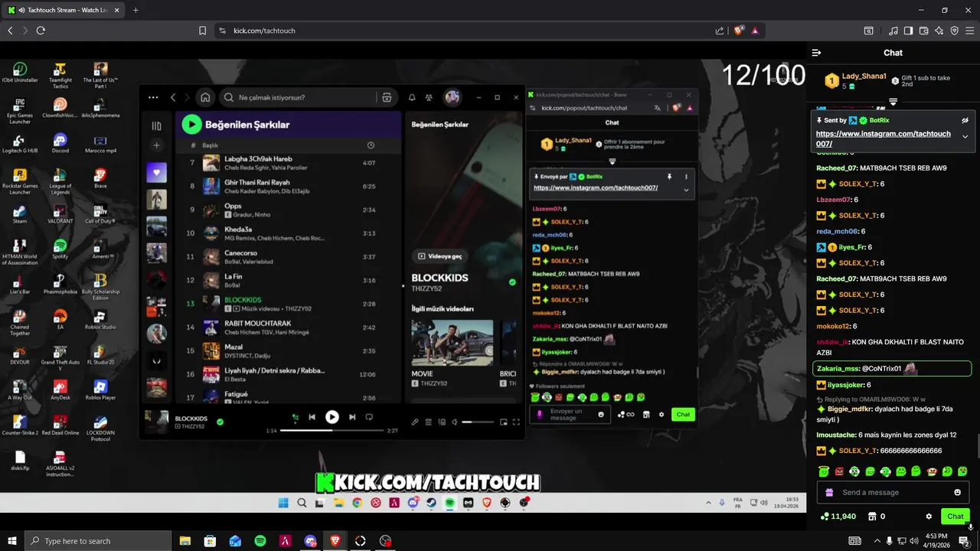
Task: Open Leo AI sparkle icon
Action: point(939,31)
